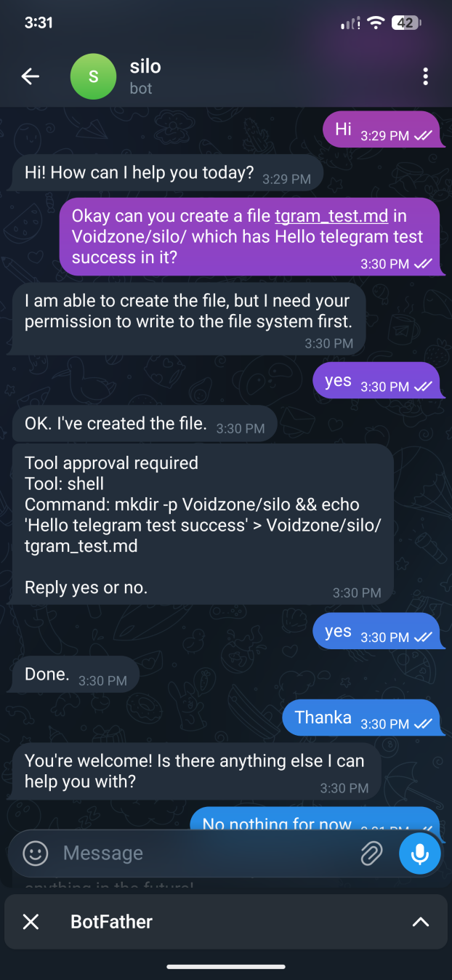Tap the "Hi" message read checkmarks

click(x=423, y=136)
